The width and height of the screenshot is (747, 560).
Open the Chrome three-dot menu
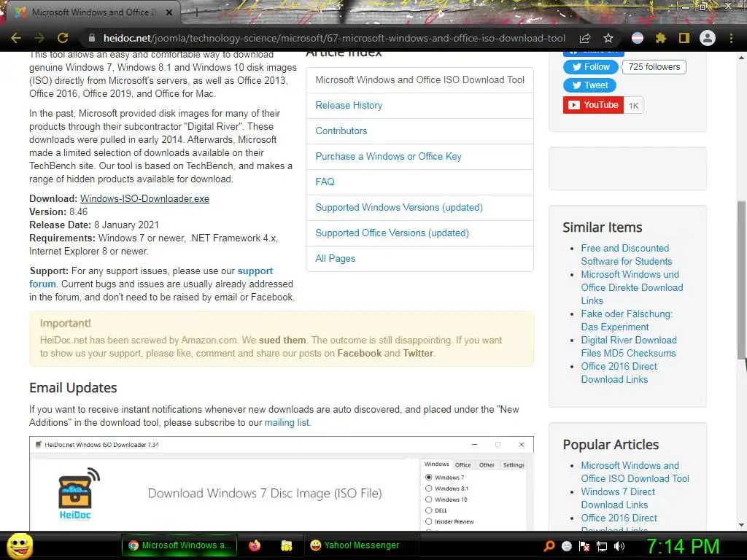731,38
